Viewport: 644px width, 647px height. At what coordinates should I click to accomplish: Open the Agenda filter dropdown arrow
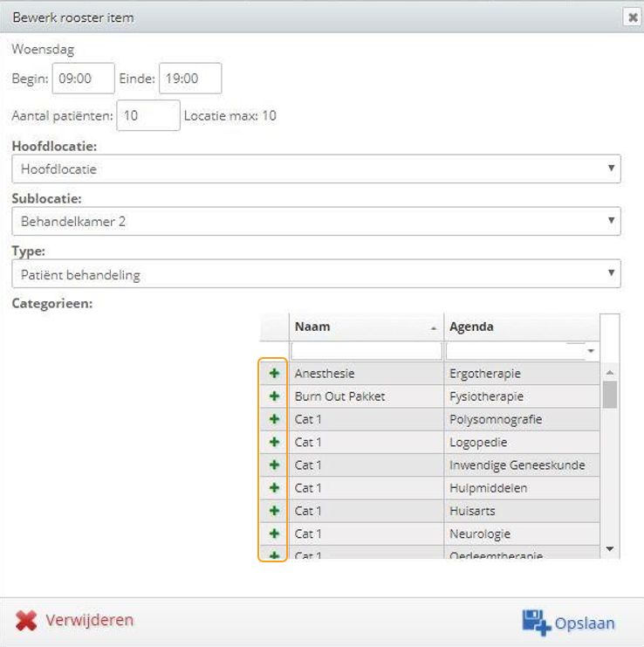tap(591, 351)
